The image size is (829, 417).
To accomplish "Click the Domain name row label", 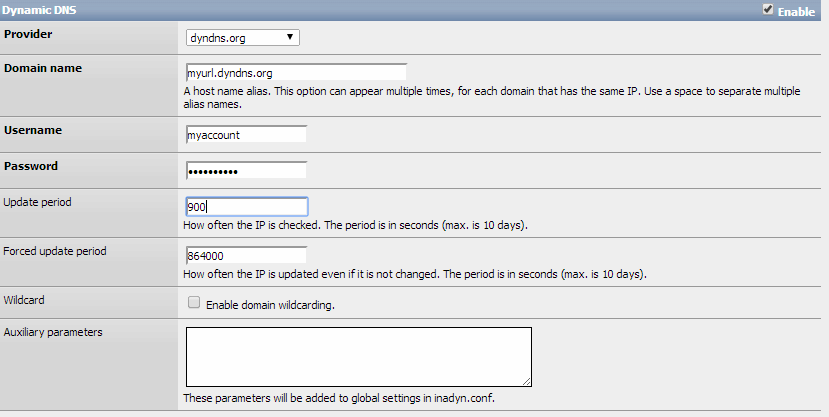I will (43, 68).
